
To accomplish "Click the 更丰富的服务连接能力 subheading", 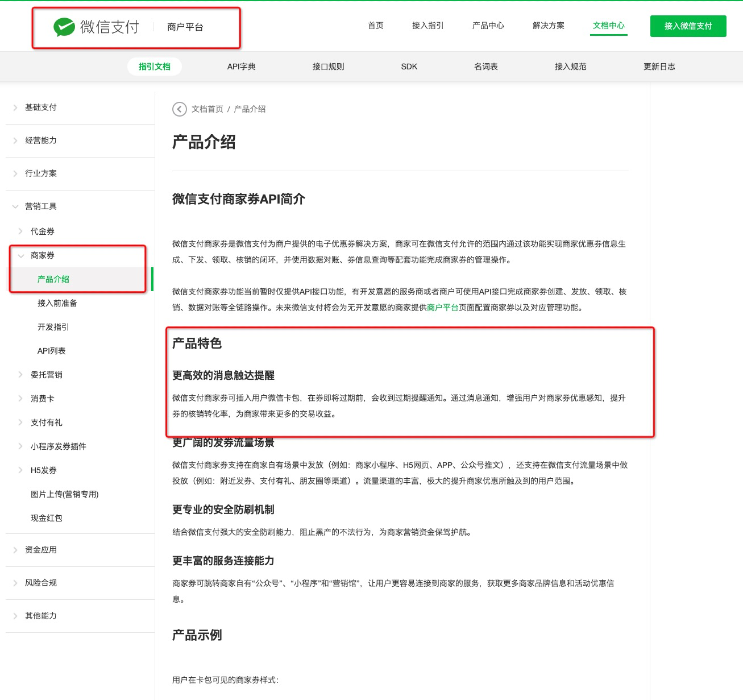I will tap(223, 561).
